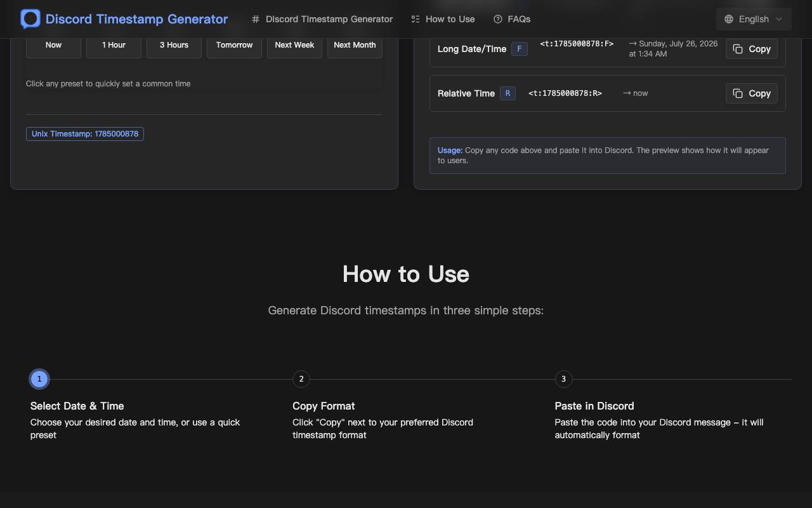The height and width of the screenshot is (508, 812).
Task: Click the Usage note box
Action: (x=608, y=156)
